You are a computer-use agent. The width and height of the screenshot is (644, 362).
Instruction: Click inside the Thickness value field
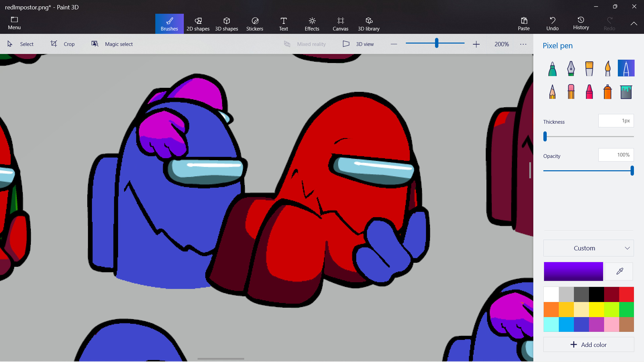(x=616, y=121)
